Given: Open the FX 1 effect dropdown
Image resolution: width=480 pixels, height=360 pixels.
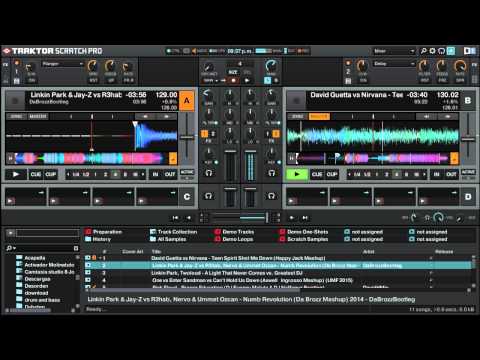Looking at the screenshot, I should [62, 64].
